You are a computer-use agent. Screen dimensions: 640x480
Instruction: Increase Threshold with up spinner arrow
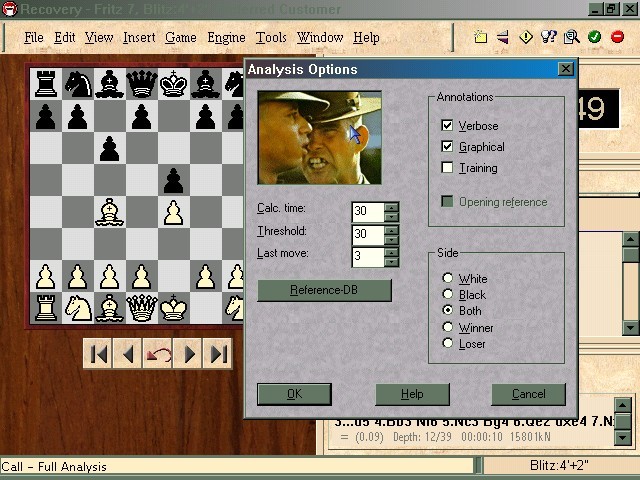point(391,230)
